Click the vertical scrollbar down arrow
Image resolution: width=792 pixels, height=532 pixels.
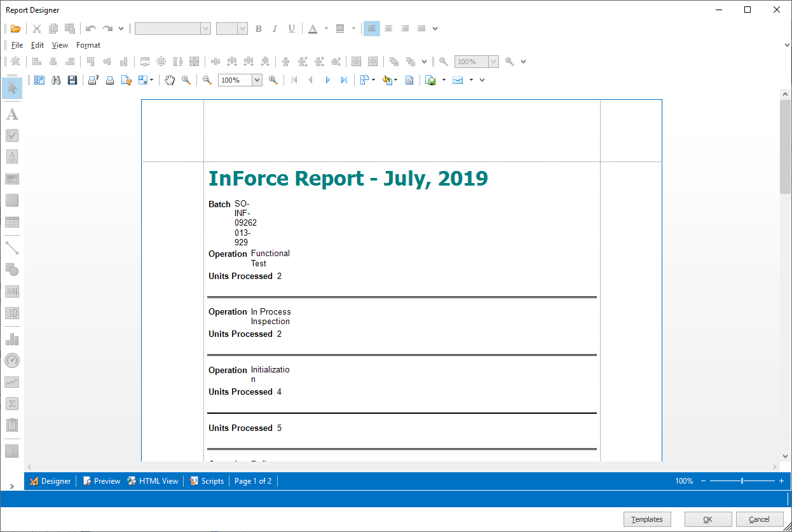click(x=786, y=456)
